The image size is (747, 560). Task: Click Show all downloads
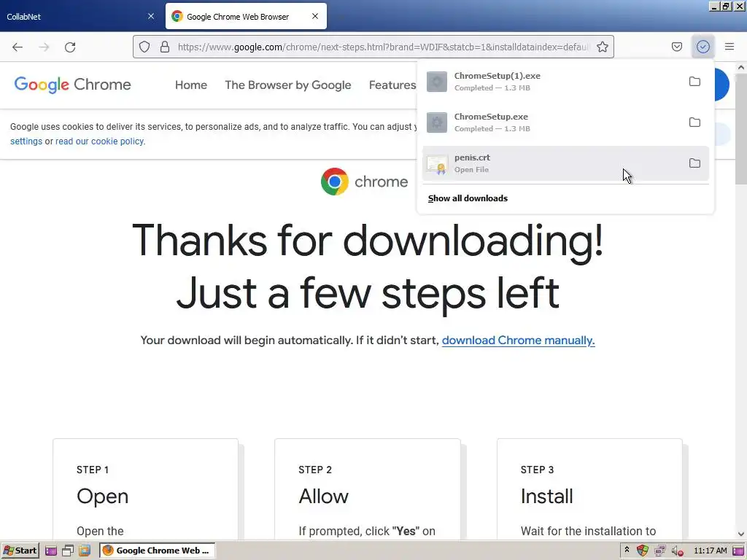(468, 198)
